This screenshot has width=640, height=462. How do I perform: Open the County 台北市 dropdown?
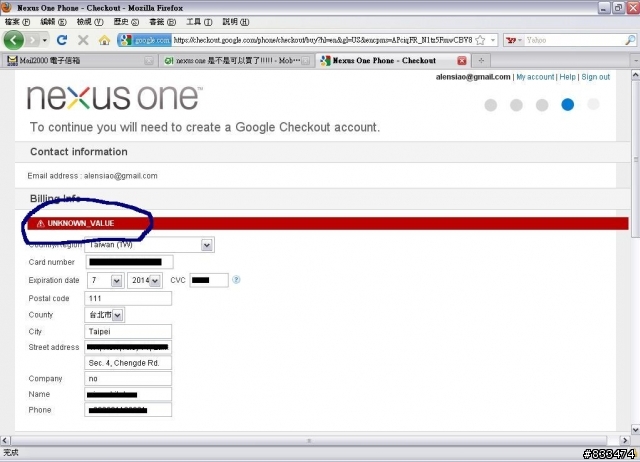click(105, 315)
